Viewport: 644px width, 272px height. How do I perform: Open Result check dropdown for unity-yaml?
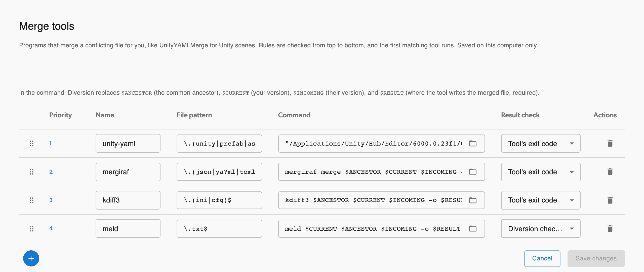541,143
